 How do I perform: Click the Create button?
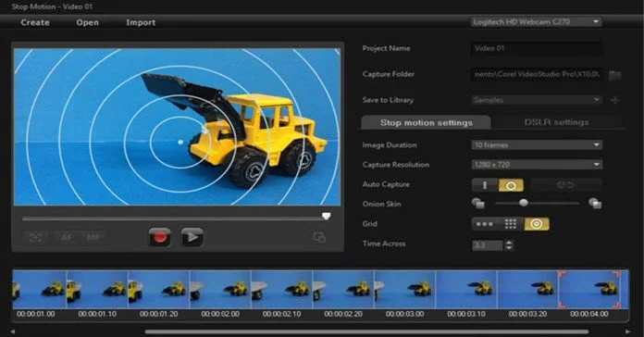[x=35, y=22]
